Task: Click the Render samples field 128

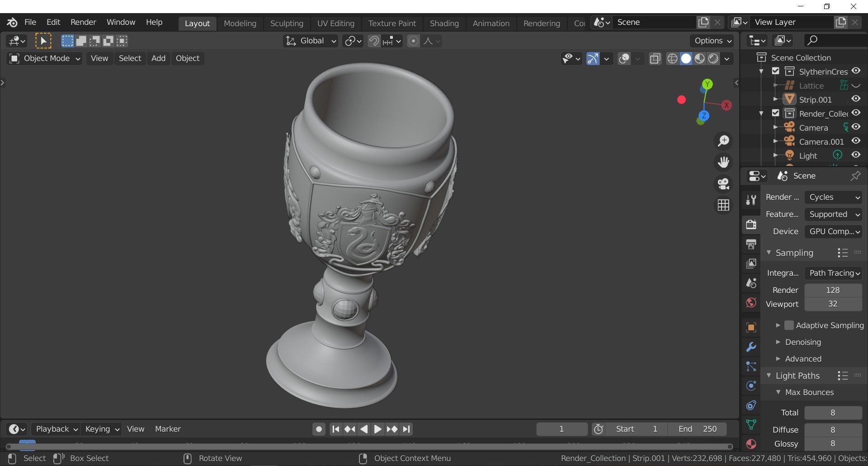Action: 833,290
